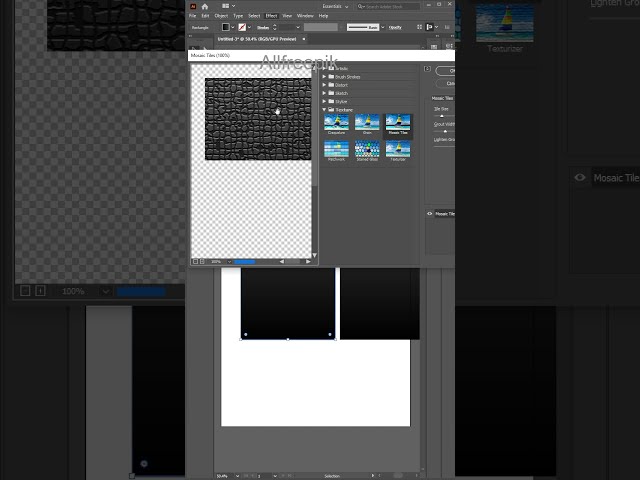Open the Type menu
The image size is (640, 480).
coord(238,16)
